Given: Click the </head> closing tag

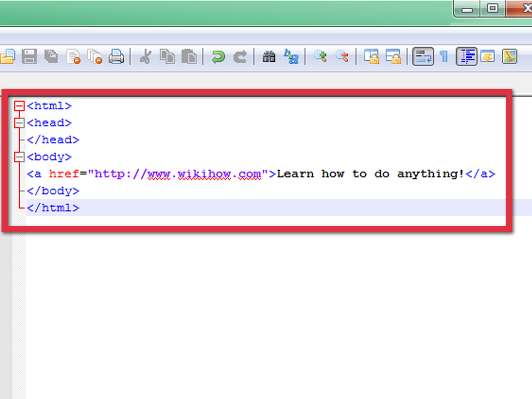Looking at the screenshot, I should 53,140.
